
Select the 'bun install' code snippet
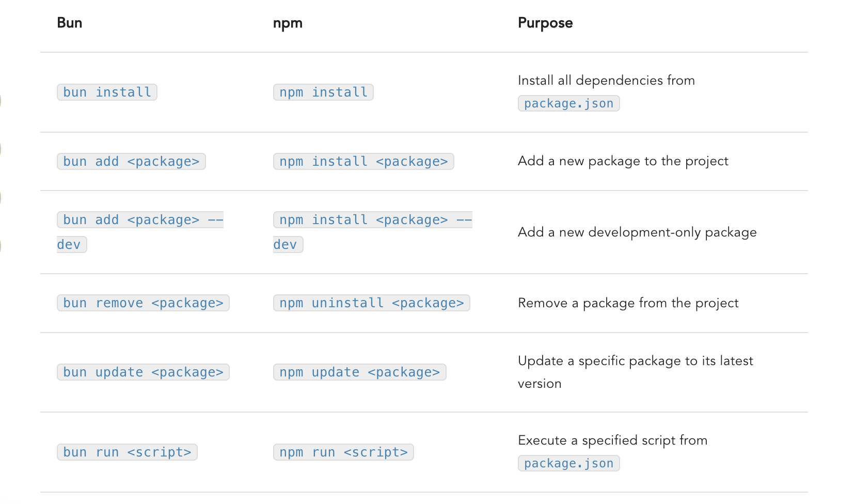[107, 92]
